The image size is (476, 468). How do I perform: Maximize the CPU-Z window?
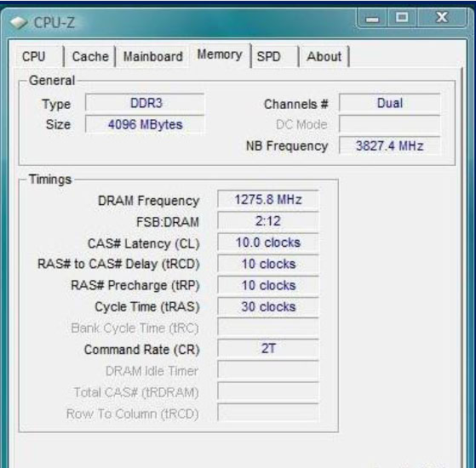pyautogui.click(x=402, y=18)
